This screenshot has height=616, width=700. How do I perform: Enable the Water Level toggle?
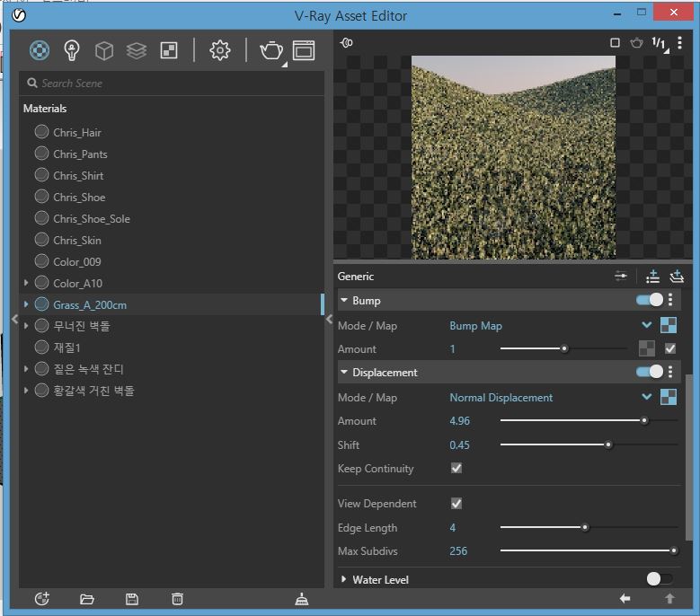(x=659, y=579)
